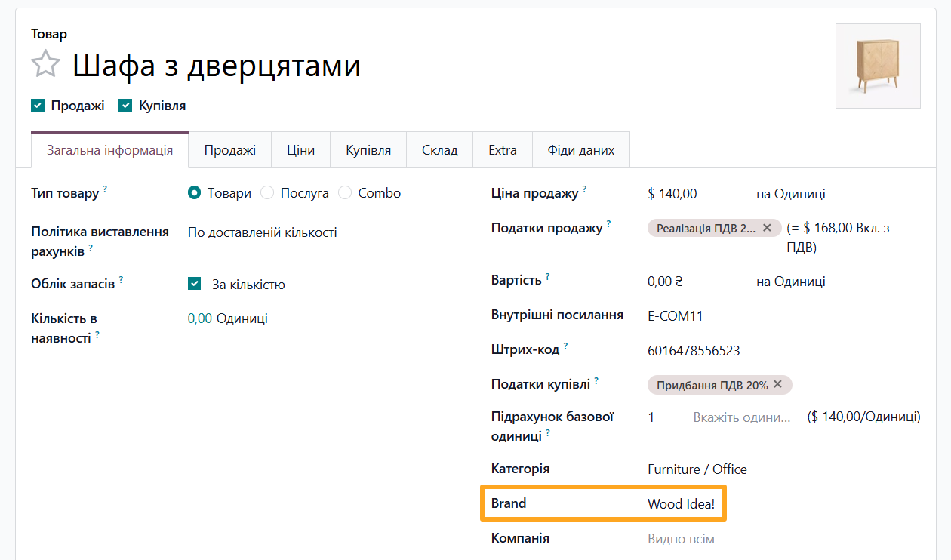
Task: Open the Категорія dropdown Furniture / Office
Action: point(697,469)
